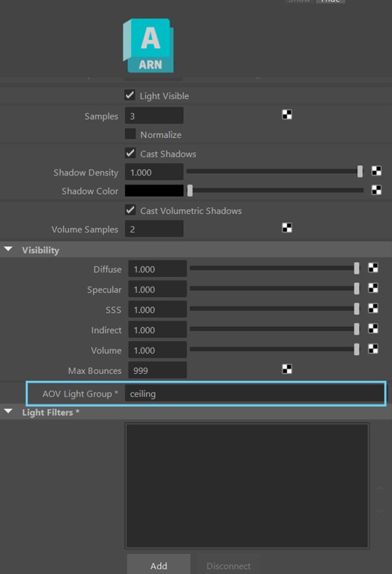The height and width of the screenshot is (574, 392).
Task: Click checker map icon for Shadow Density
Action: click(376, 172)
